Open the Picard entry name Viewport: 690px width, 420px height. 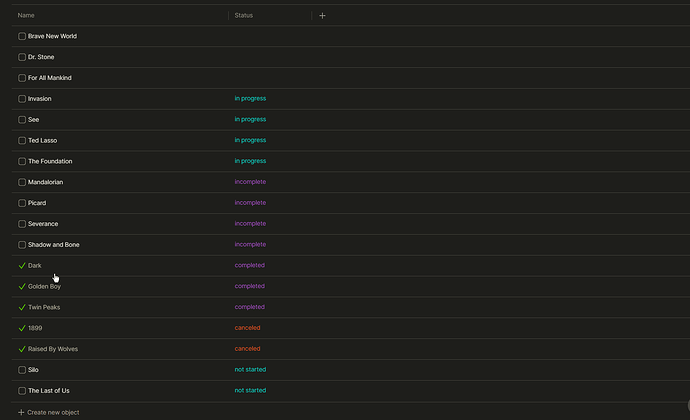(37, 203)
